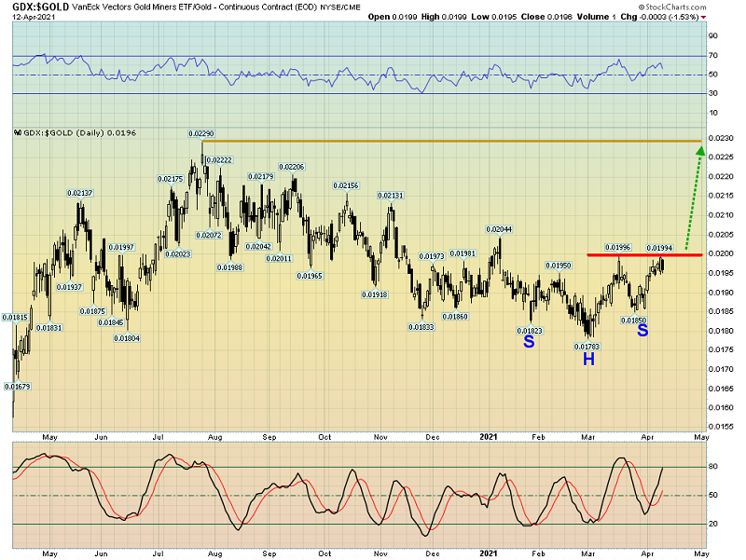Screen dimensions: 746x560
Task: Click the 0.01860 price label
Action: tap(455, 317)
